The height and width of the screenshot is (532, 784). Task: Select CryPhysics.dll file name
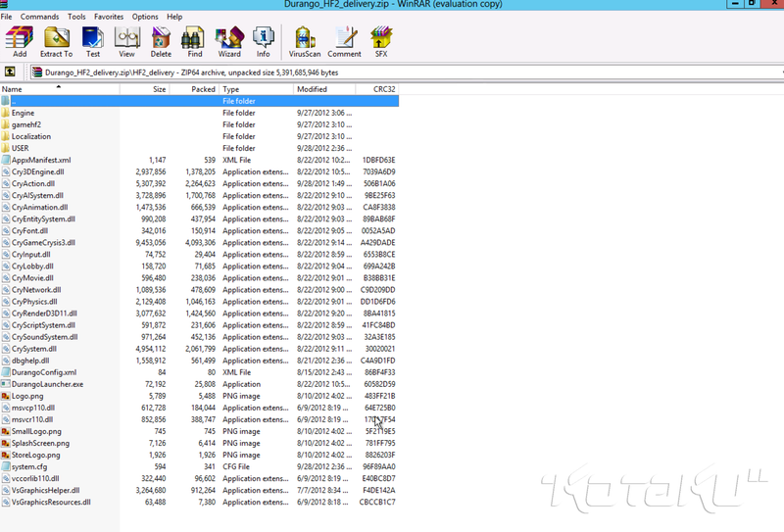click(x=34, y=302)
